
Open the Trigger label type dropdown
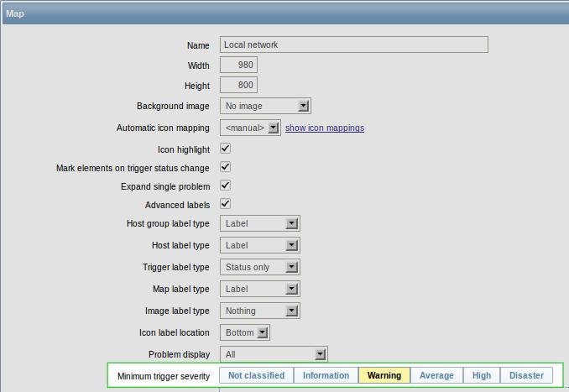click(x=260, y=268)
